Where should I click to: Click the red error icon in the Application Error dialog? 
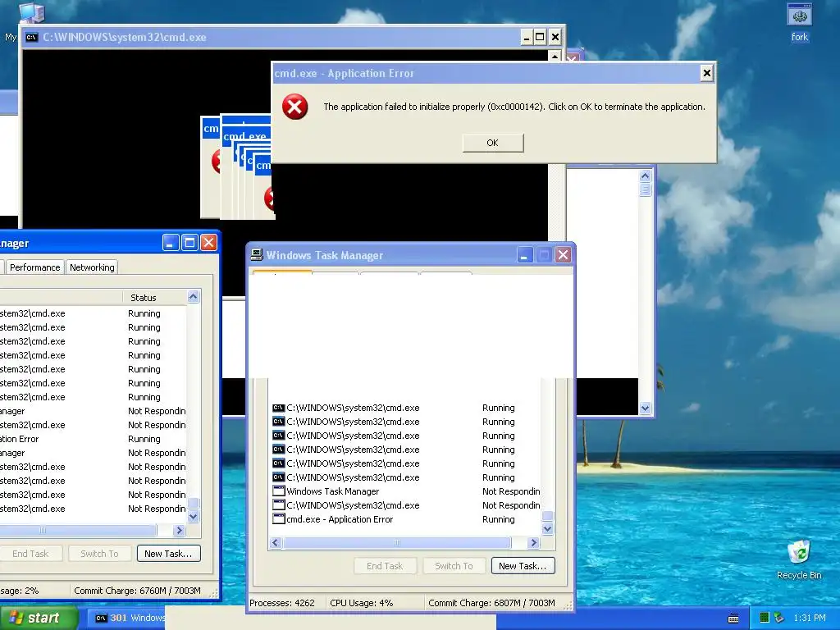294,107
